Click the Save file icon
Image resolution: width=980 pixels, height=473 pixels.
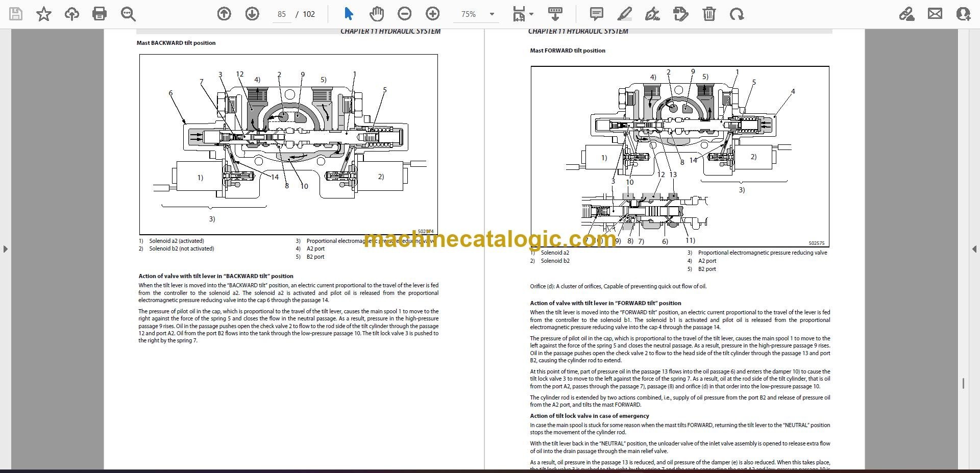16,14
